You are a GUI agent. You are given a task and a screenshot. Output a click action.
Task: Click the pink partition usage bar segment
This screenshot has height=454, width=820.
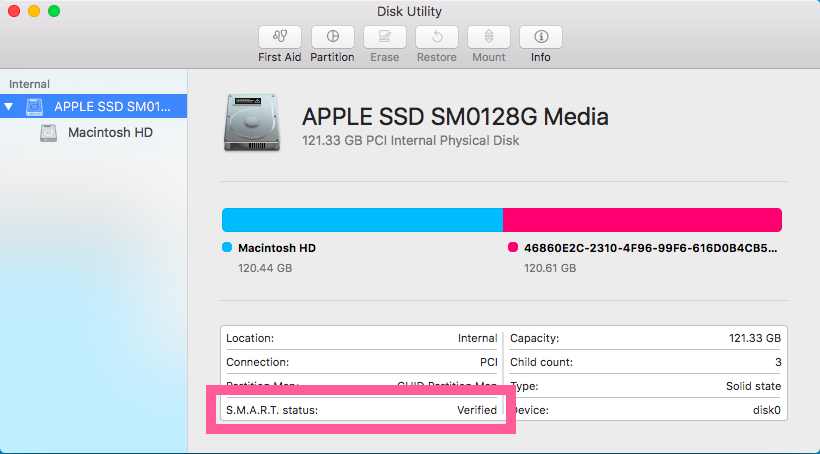point(641,220)
